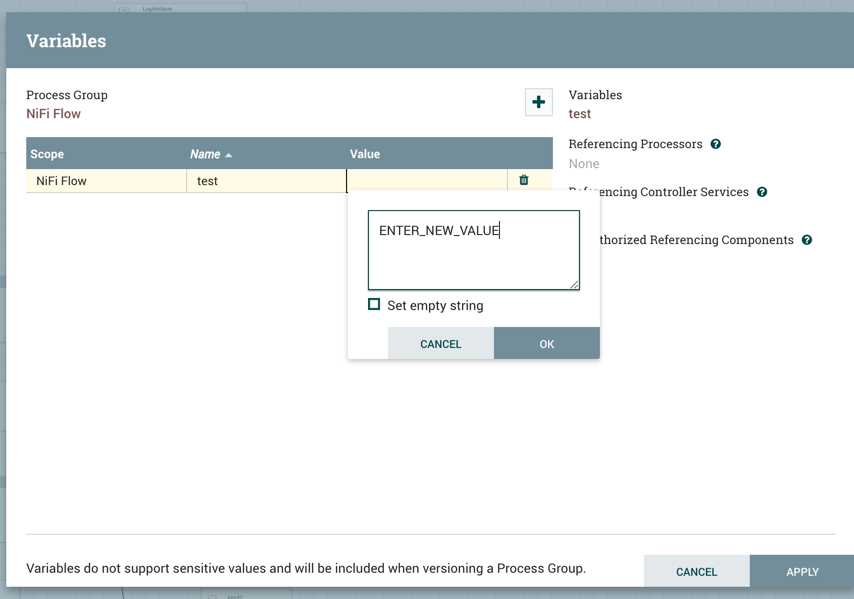Open help tooltip beside Referencing Controller Services

coord(762,192)
